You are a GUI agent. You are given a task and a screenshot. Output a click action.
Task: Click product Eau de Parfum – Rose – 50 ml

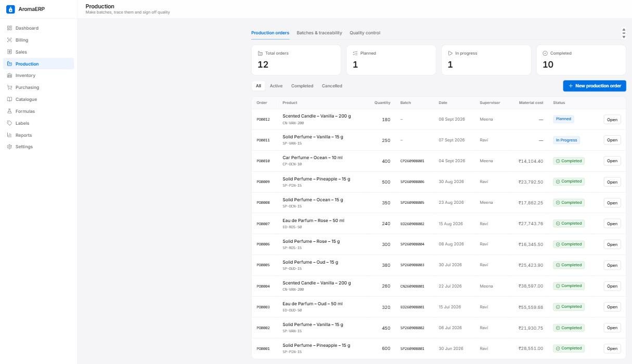(313, 220)
